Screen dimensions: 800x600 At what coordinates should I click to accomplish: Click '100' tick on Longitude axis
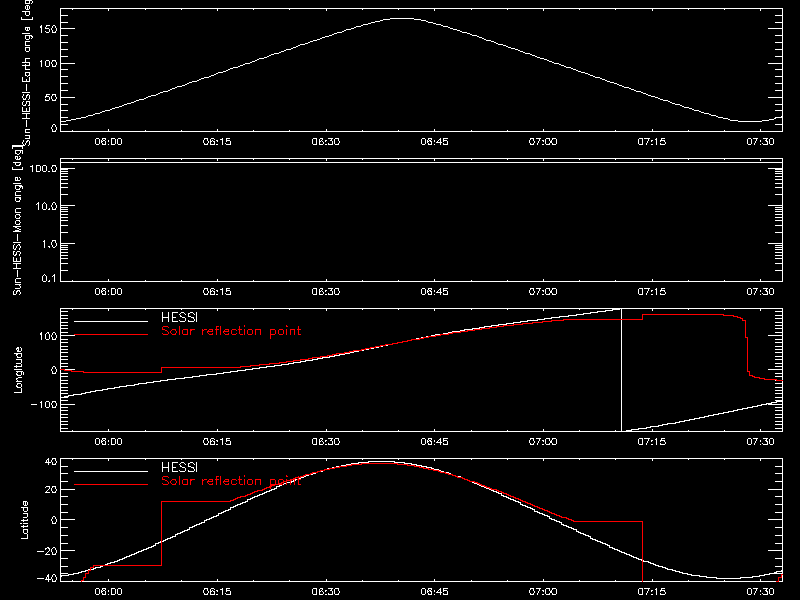pos(47,336)
